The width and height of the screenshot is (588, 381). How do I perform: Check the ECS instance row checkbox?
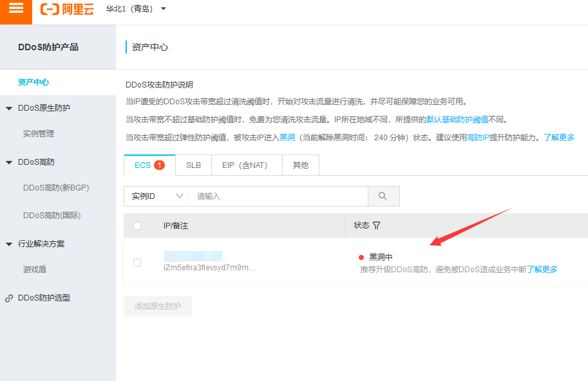[137, 263]
